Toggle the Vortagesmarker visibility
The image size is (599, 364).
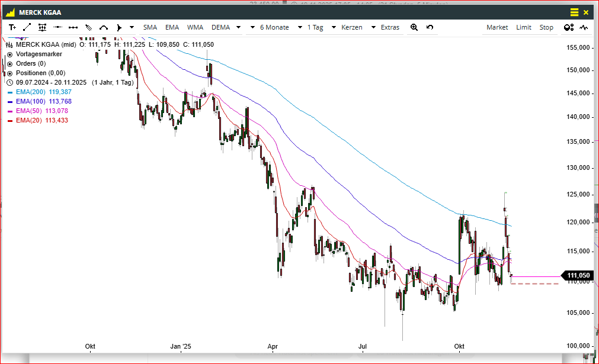(x=10, y=54)
